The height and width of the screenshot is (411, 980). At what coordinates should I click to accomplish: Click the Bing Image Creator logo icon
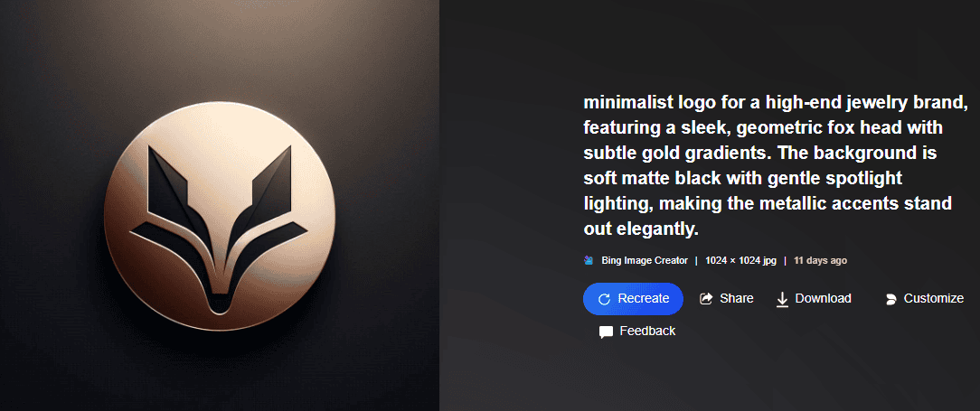589,260
